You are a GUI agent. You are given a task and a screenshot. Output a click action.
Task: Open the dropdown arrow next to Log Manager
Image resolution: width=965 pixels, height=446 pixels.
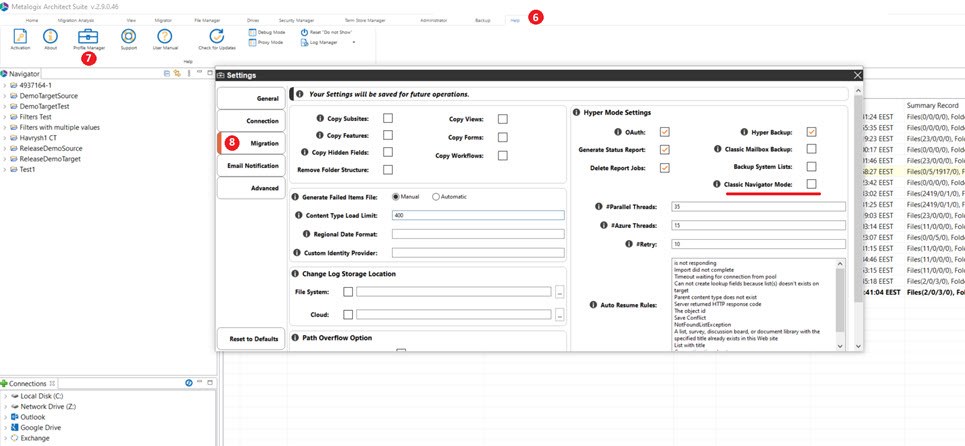353,42
